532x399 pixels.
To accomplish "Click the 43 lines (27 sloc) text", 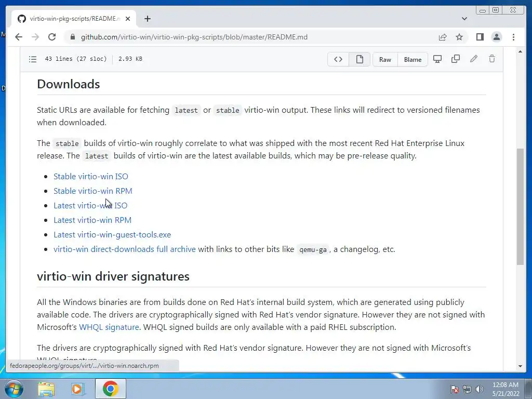I will [76, 59].
